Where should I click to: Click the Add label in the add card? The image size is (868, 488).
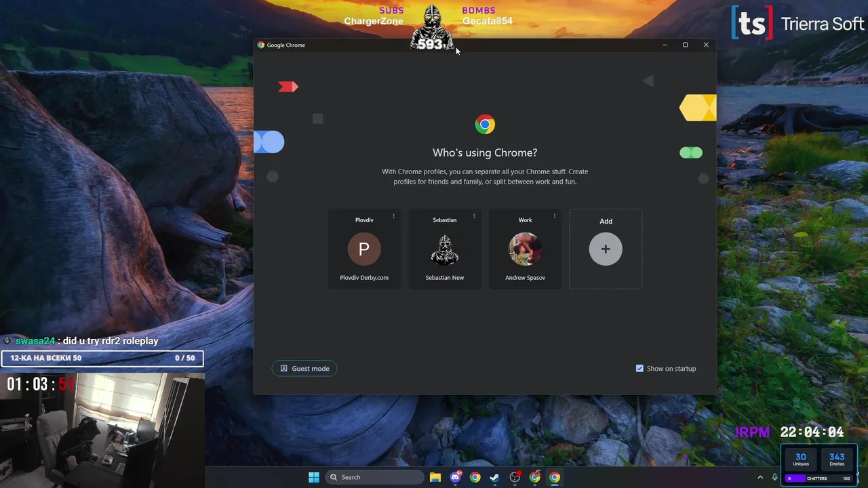point(606,221)
